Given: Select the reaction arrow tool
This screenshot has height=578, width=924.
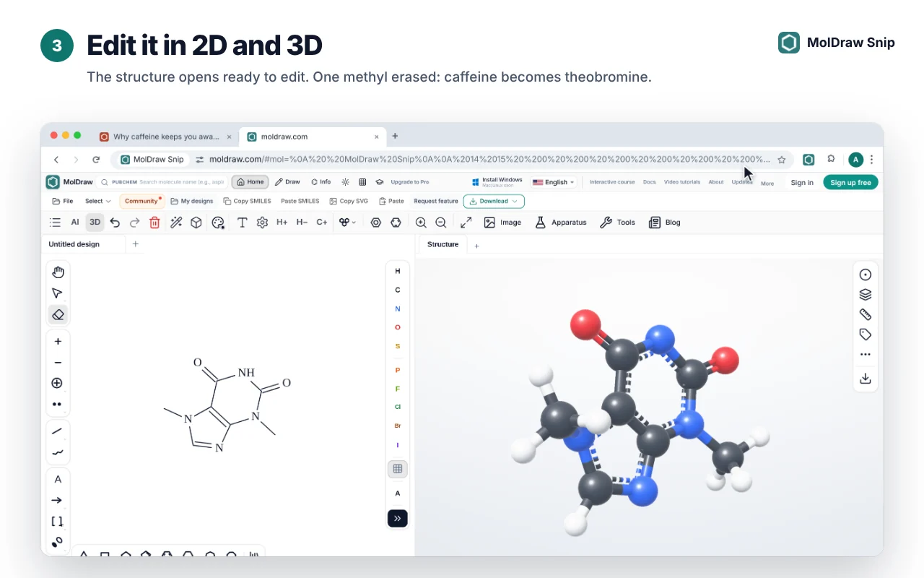Looking at the screenshot, I should [58, 500].
